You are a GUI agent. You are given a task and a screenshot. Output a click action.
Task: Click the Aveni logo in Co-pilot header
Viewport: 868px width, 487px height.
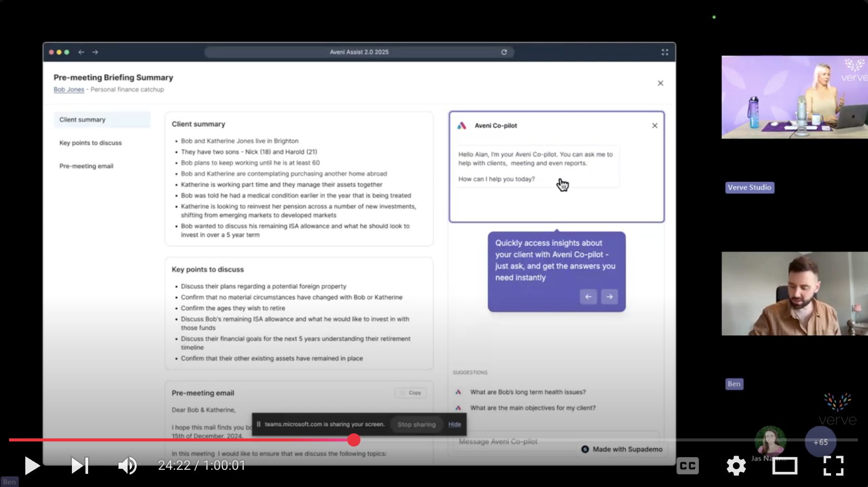point(461,126)
